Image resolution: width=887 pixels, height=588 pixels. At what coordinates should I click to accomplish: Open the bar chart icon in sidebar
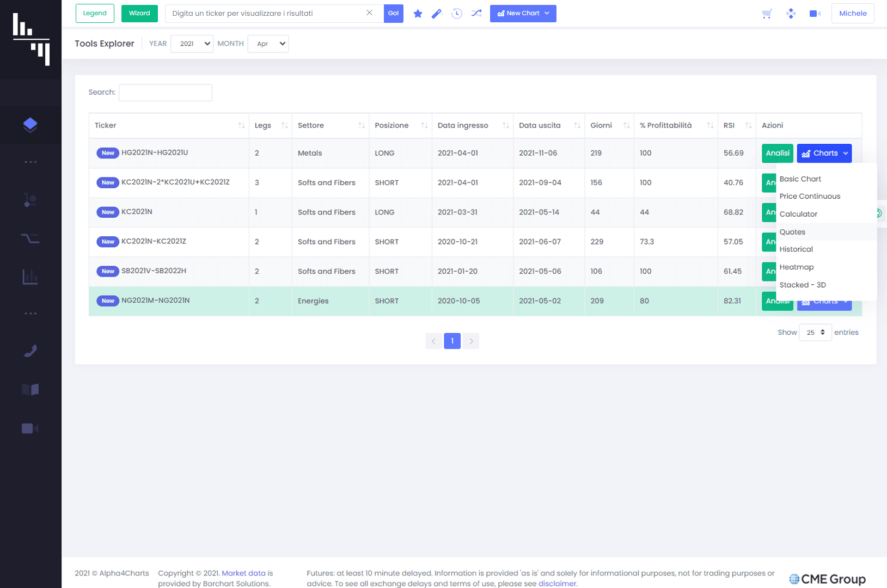[x=30, y=277]
